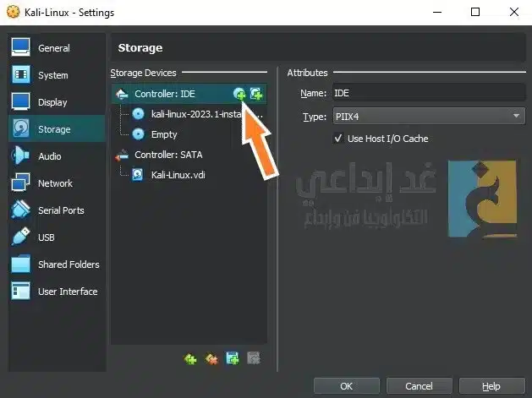Add a new storage attachment
This screenshot has height=398, width=532.
click(x=233, y=358)
